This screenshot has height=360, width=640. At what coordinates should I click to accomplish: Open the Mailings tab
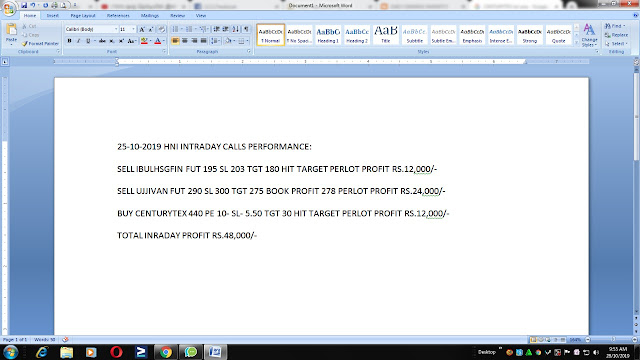(150, 16)
